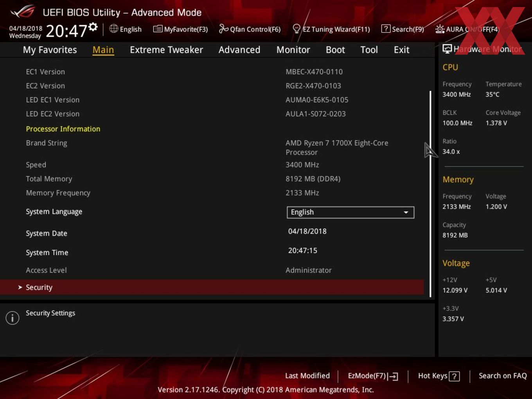This screenshot has width=532, height=399.
Task: Click the Access Level row label
Action: 46,270
